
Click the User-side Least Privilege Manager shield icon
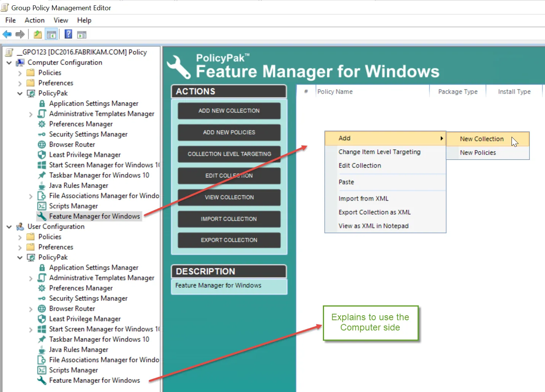coord(42,319)
